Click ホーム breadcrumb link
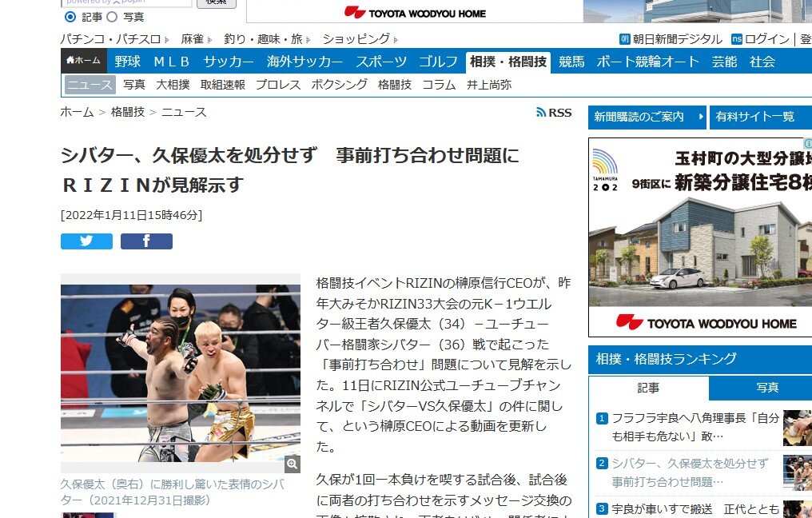 78,112
